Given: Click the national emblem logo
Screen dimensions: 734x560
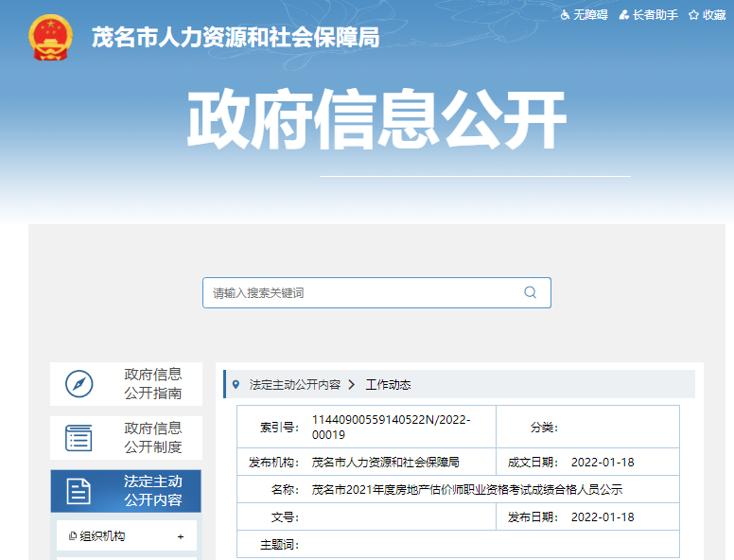Looking at the screenshot, I should (x=50, y=37).
